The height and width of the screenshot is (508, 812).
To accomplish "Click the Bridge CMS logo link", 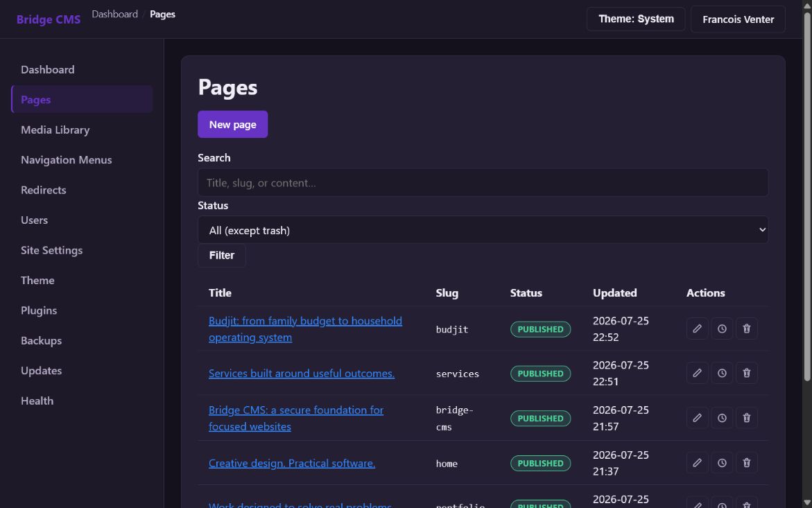I will tap(48, 19).
